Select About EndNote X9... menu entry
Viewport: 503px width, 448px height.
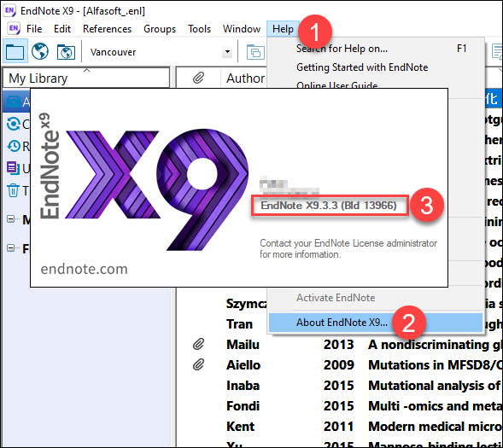375,323
